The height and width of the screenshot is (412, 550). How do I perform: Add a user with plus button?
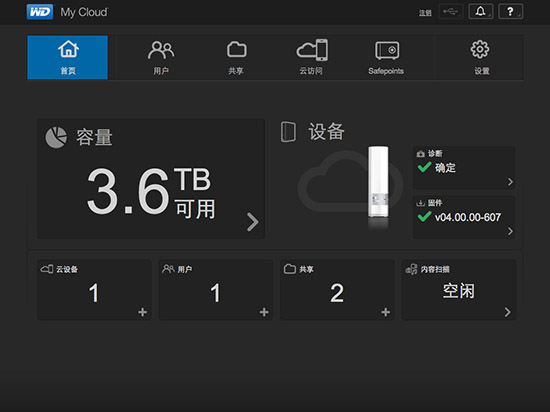tap(264, 312)
